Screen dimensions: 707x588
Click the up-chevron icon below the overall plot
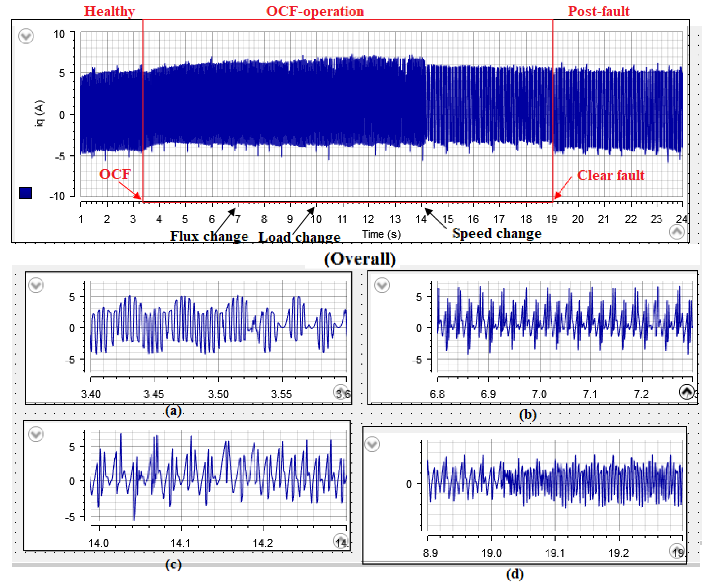click(677, 232)
